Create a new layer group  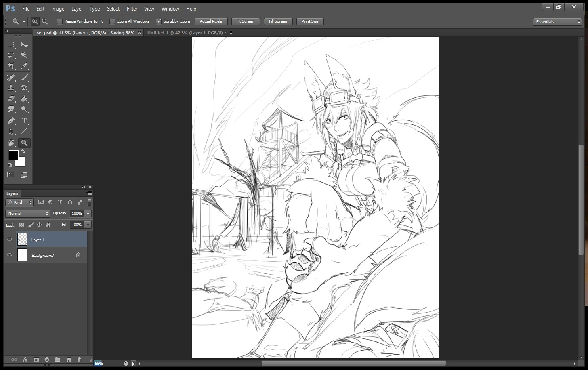58,359
